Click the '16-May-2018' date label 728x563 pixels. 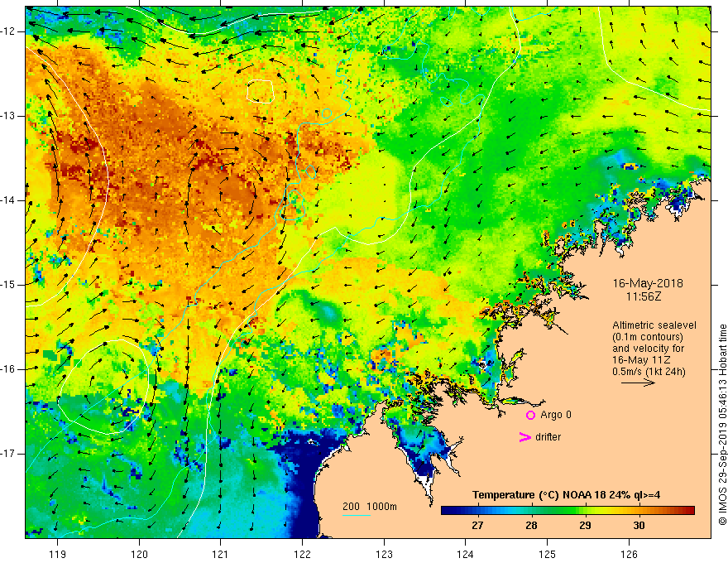pos(648,283)
